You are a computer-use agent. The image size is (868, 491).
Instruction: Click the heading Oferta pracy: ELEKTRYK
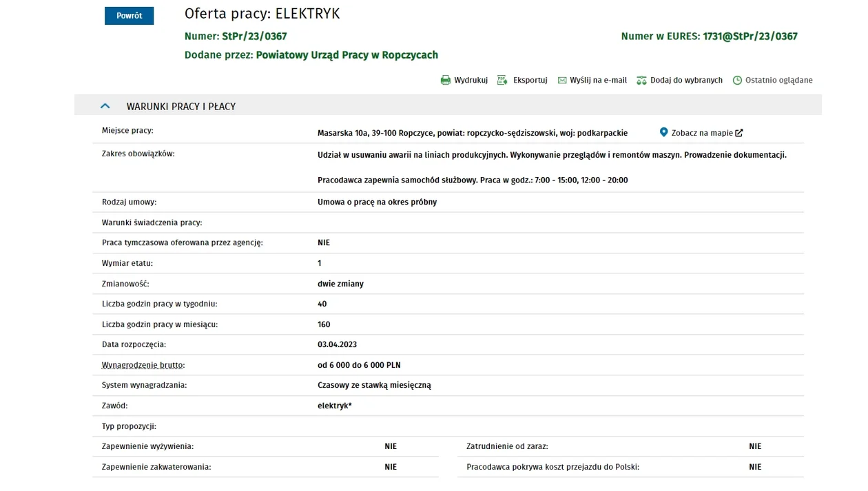click(x=262, y=14)
